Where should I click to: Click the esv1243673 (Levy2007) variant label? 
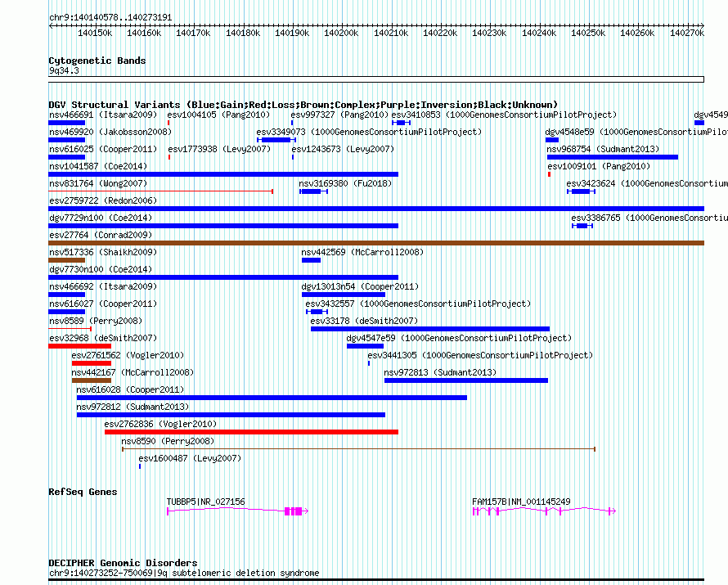tap(343, 149)
